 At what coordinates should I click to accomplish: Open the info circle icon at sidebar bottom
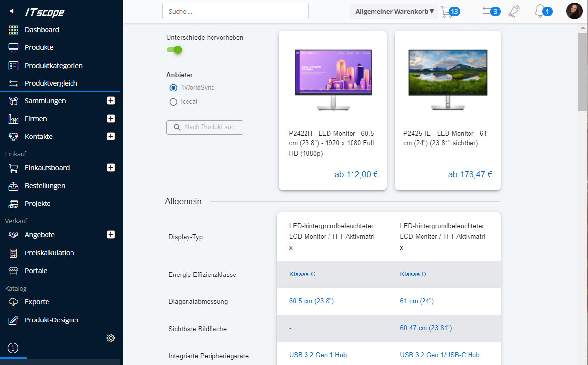tap(13, 348)
